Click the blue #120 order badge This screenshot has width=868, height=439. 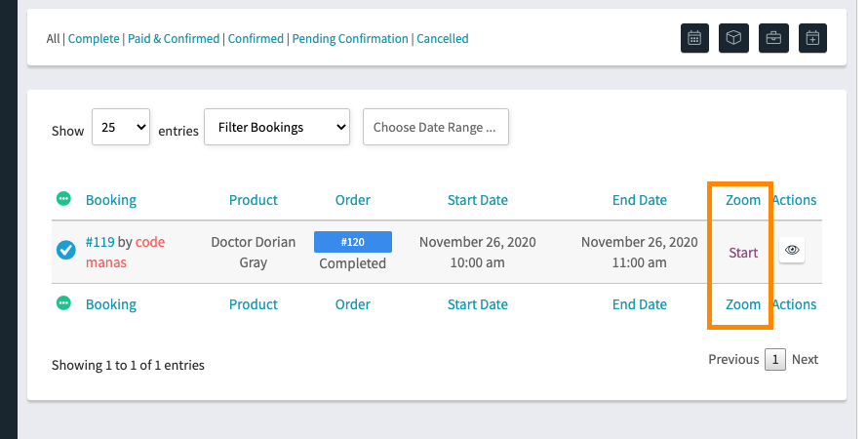(x=353, y=242)
